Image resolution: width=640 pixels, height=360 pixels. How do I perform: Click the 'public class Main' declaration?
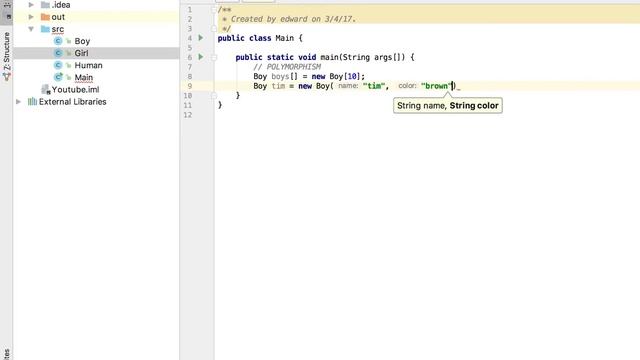point(256,38)
